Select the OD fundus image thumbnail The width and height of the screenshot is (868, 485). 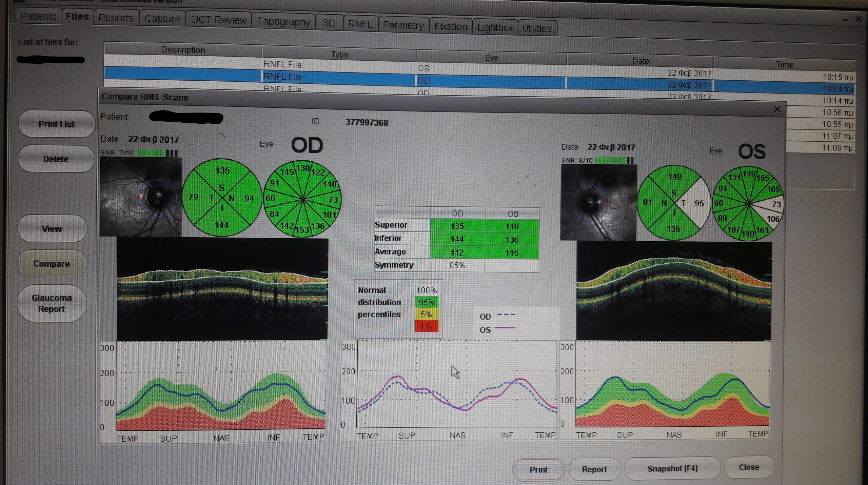click(x=140, y=197)
